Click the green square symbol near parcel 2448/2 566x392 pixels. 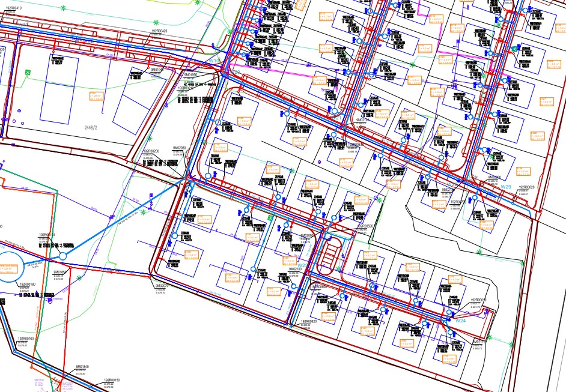28,73
